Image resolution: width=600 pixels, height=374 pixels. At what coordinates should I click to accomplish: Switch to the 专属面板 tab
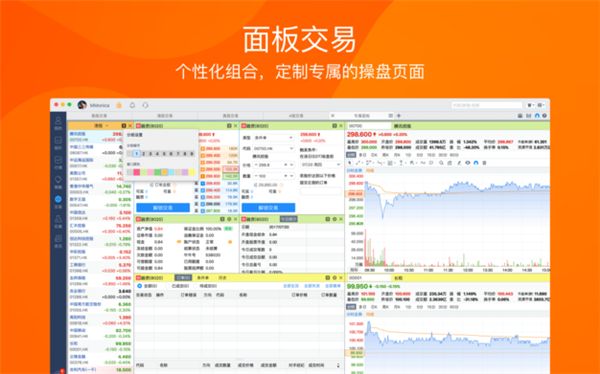[362, 116]
